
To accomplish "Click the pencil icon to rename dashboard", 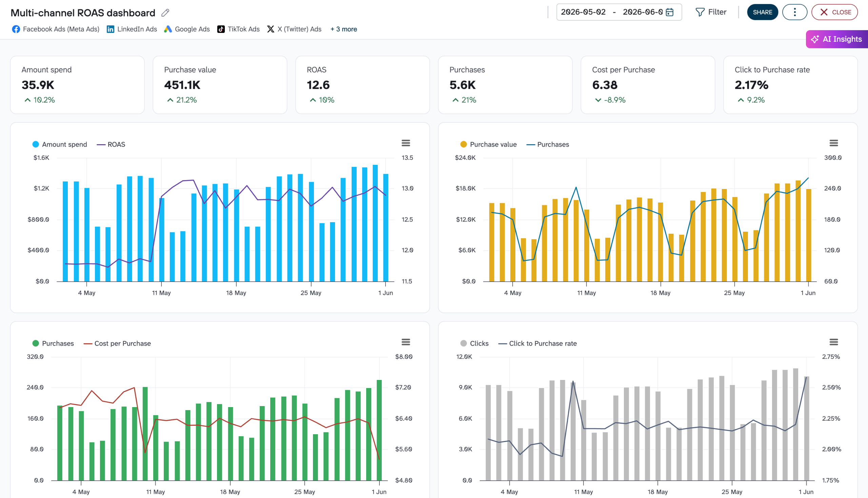I will click(x=165, y=13).
